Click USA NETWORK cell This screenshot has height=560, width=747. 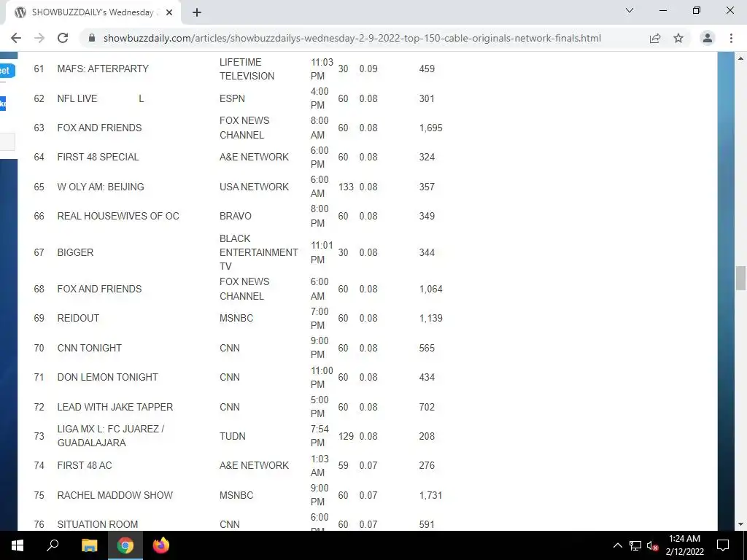254,187
